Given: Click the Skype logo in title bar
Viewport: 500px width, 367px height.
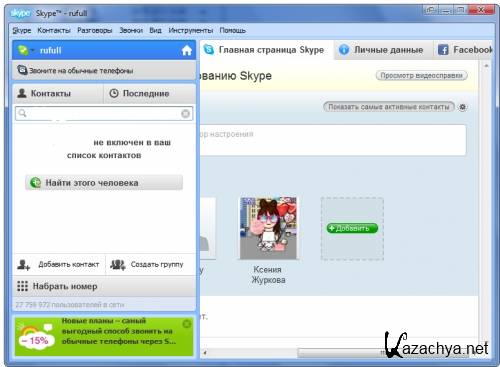Looking at the screenshot, I should [x=20, y=13].
